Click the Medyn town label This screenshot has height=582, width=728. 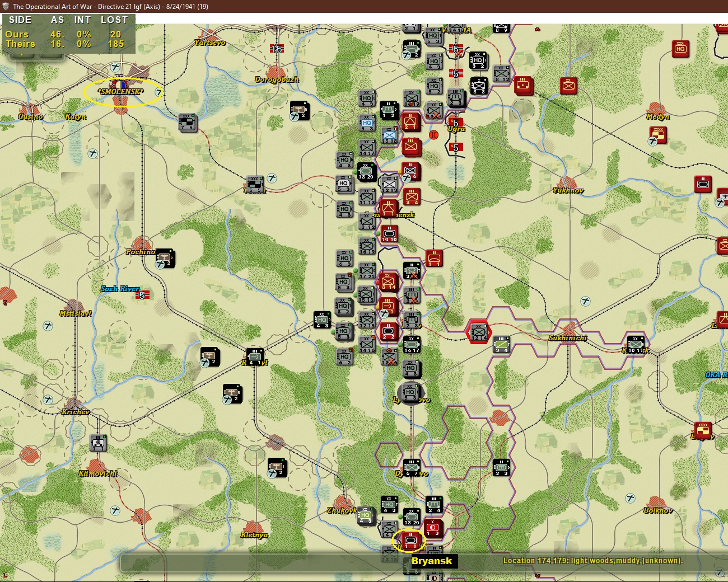(657, 116)
